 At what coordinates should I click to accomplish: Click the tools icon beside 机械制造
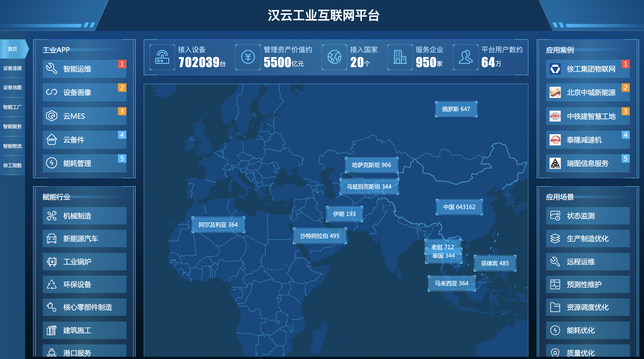(51, 216)
